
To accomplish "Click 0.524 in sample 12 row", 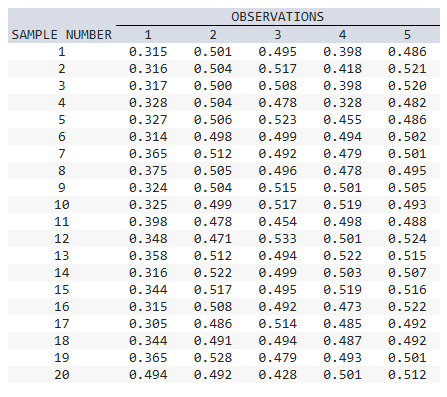I will 407,239.
